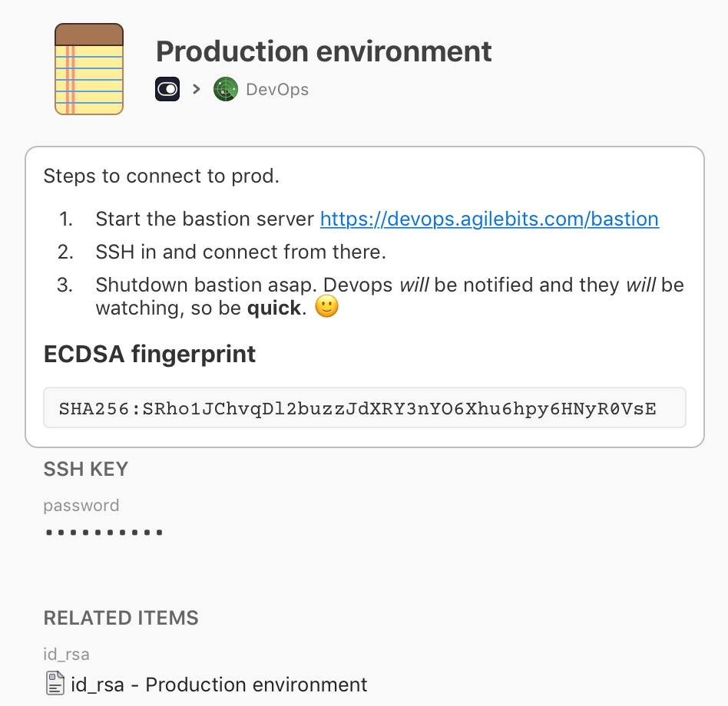Screen dimensions: 728x706
Task: Select the note emoji next to Production environment
Action: (x=88, y=68)
